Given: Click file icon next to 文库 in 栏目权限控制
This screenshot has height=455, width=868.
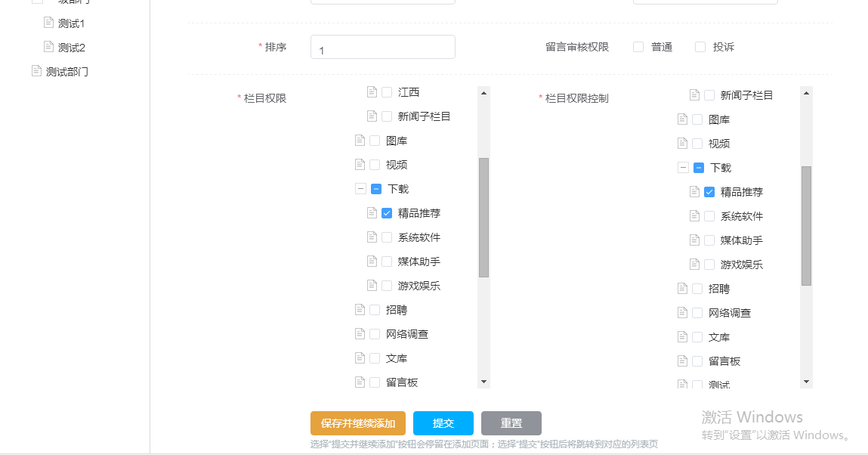Looking at the screenshot, I should [683, 337].
